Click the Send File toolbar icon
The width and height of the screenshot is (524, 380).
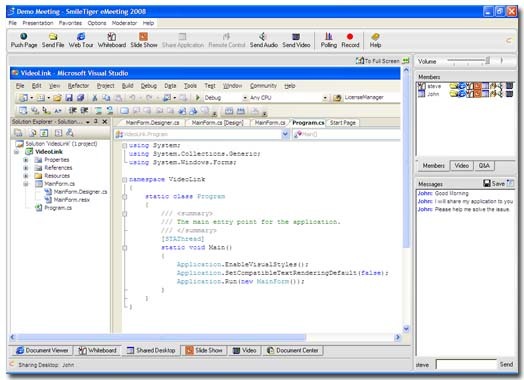[x=53, y=40]
